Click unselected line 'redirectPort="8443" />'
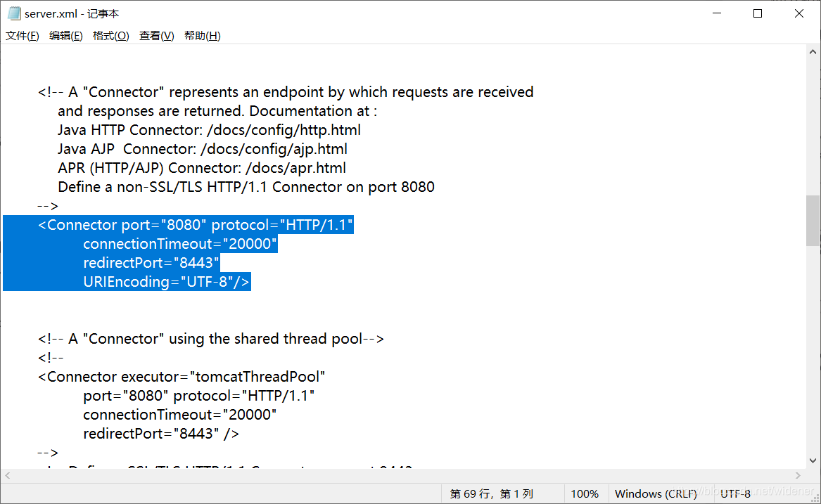The image size is (821, 504). click(x=160, y=434)
